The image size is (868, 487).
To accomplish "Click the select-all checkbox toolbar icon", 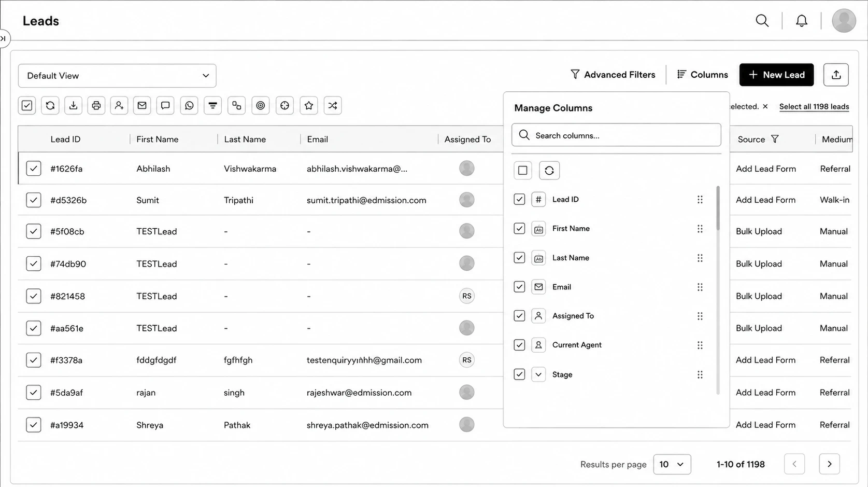I will point(27,105).
